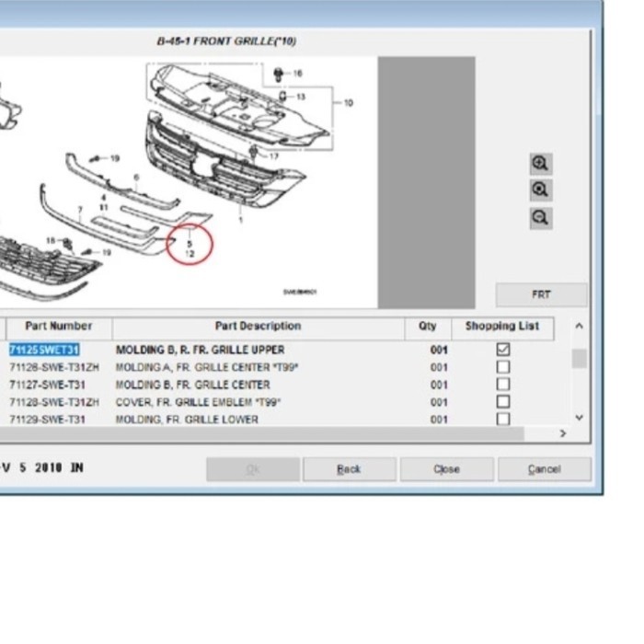644x644 pixels.
Task: Uncheck Shopping List box for MOLDING B, R. FR. GRILLE UPPER
Action: click(x=503, y=350)
